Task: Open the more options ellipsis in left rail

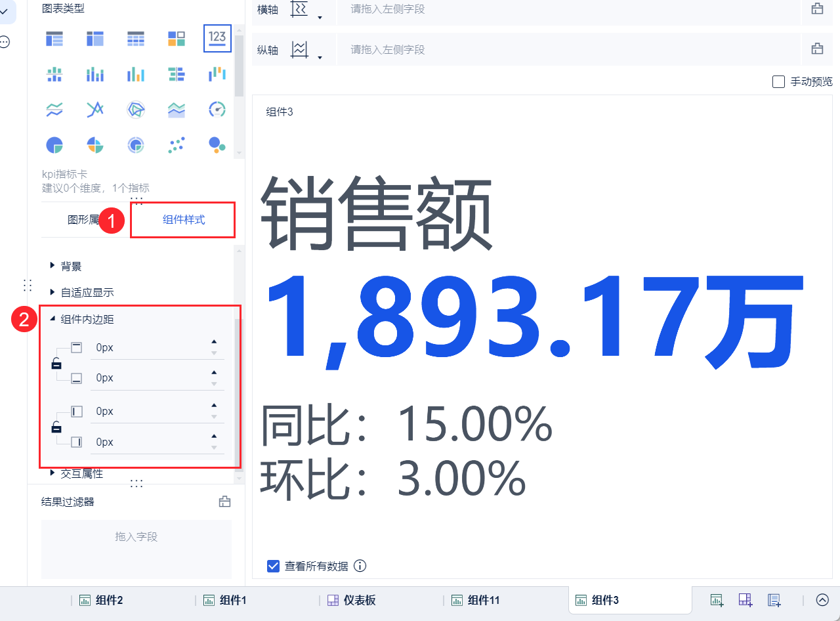Action: [x=5, y=42]
